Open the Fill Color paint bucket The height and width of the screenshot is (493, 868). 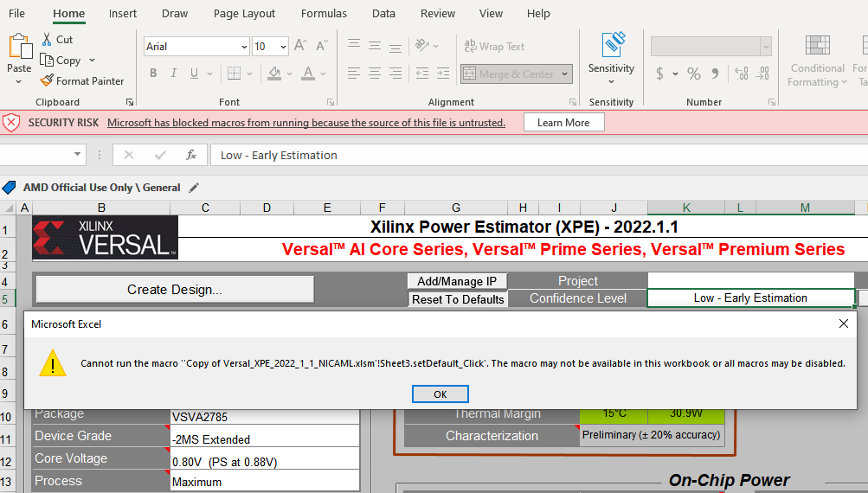tap(274, 74)
